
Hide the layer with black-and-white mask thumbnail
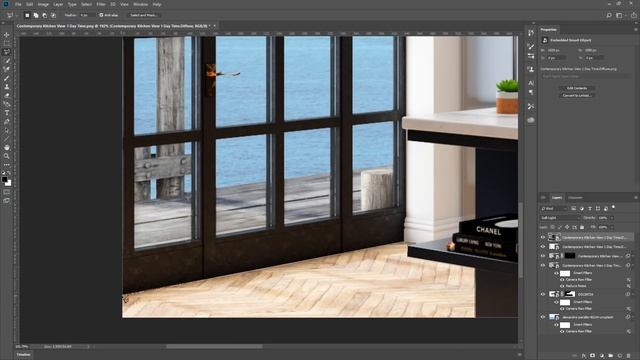pos(543,294)
